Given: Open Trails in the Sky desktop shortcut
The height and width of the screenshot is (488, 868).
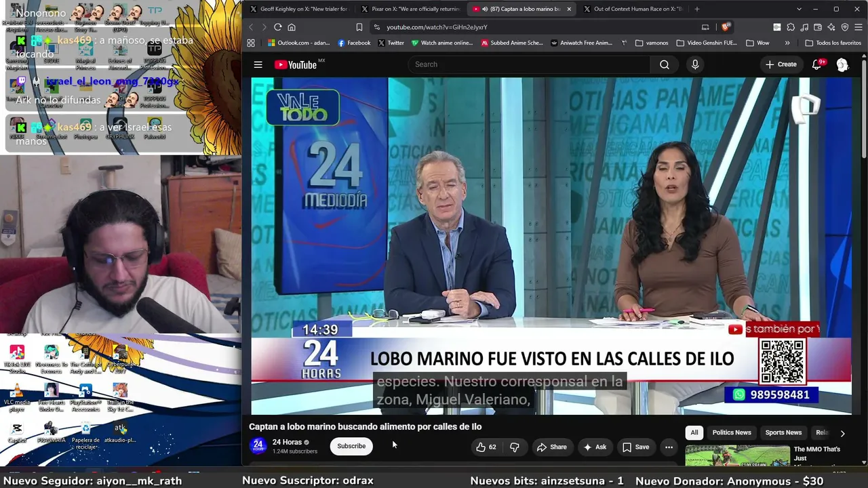Looking at the screenshot, I should click(120, 398).
